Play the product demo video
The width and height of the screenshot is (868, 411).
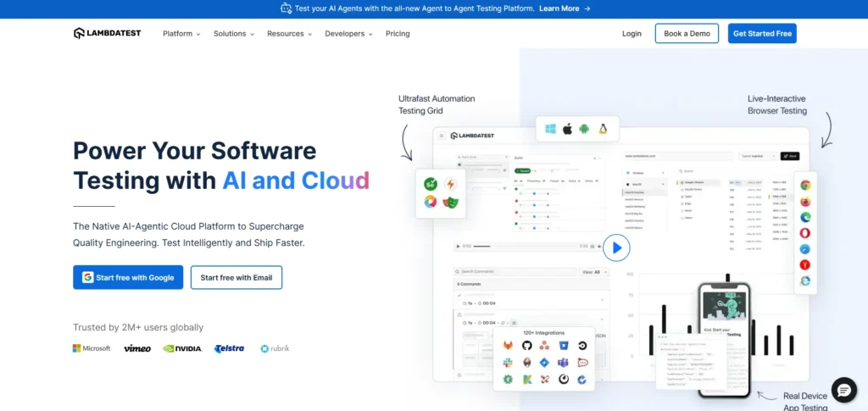click(616, 247)
